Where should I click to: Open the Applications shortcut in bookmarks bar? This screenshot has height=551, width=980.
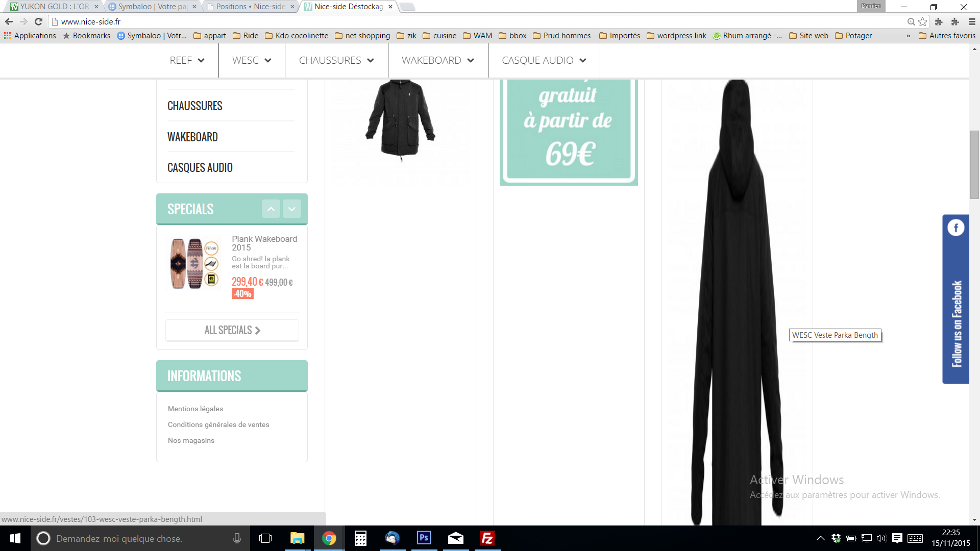click(x=30, y=36)
